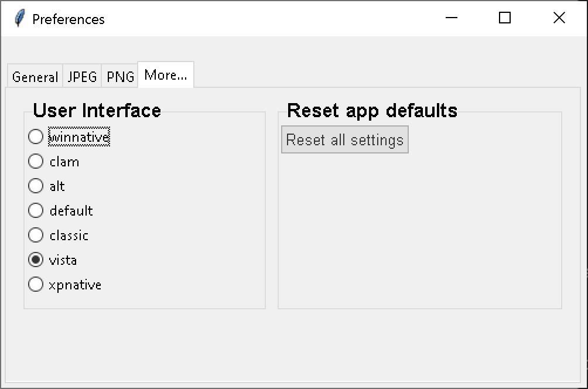Pick the alt theme radio button
Screen dimensions: 588x389
point(36,186)
